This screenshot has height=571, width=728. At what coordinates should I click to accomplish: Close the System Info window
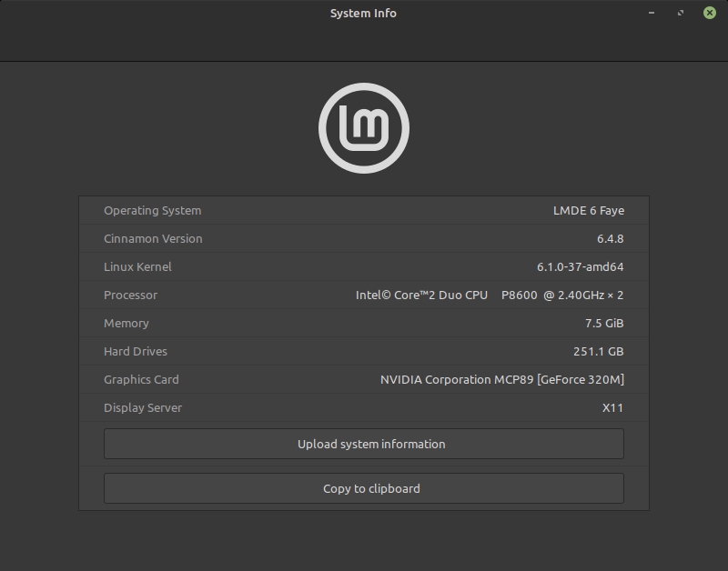710,13
